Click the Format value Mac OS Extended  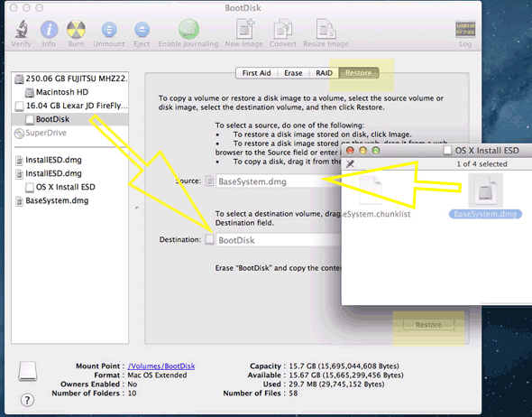pyautogui.click(x=157, y=375)
